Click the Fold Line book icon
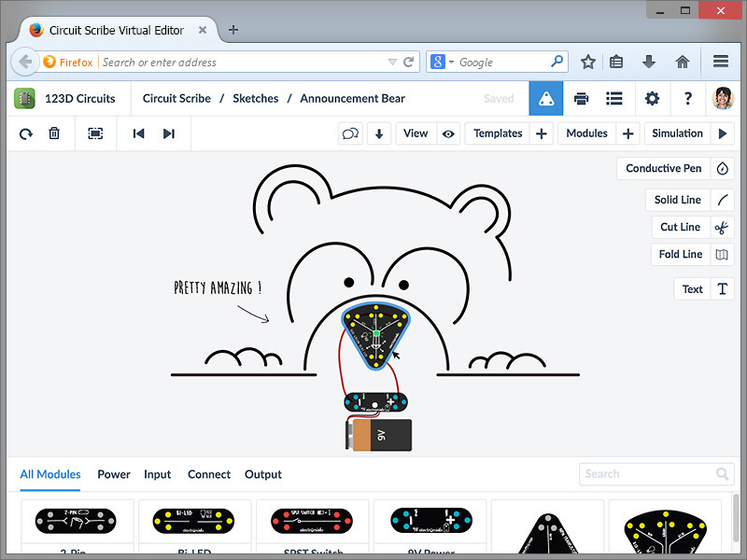747x560 pixels. pos(722,255)
